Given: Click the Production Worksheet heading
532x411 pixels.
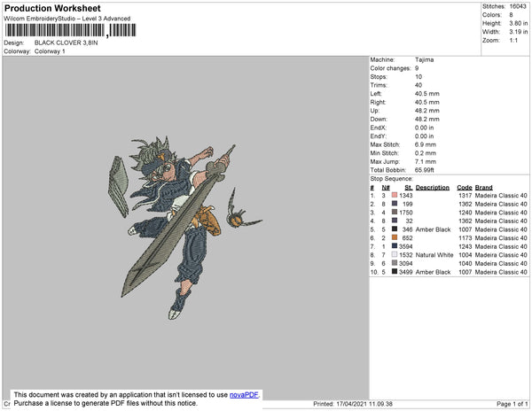Looking at the screenshot, I should 52,8.
